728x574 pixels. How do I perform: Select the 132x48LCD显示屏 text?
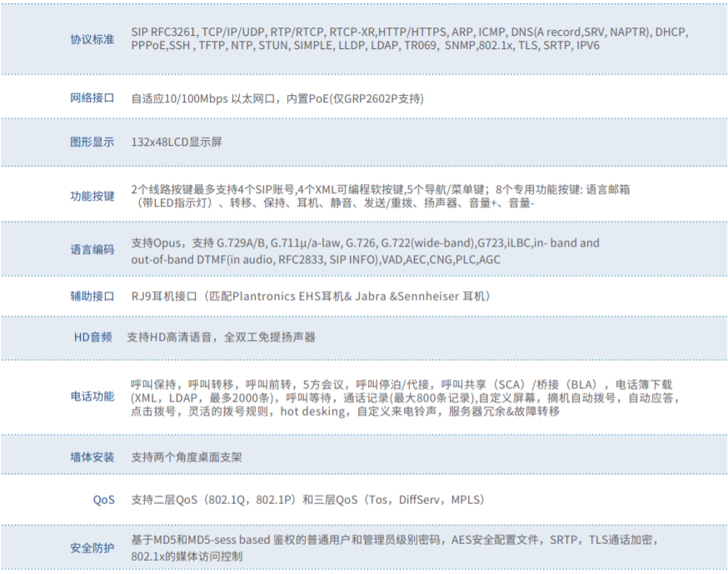coord(177,142)
